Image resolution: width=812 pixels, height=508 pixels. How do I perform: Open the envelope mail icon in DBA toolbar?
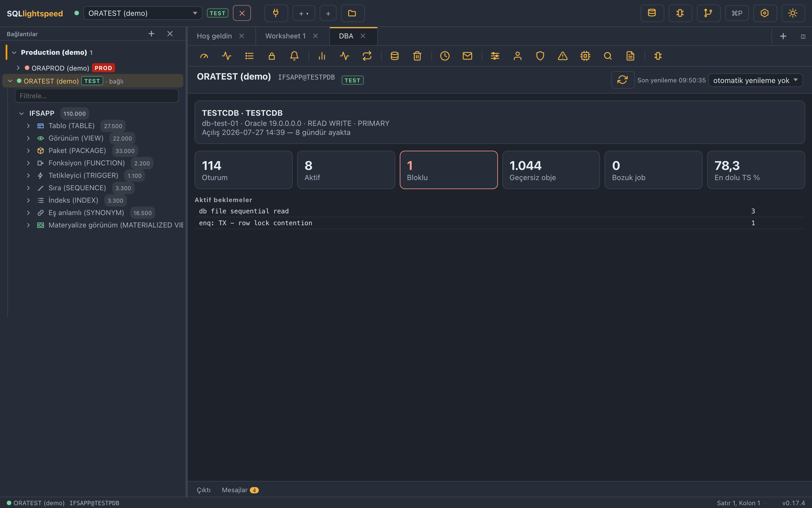tap(467, 56)
